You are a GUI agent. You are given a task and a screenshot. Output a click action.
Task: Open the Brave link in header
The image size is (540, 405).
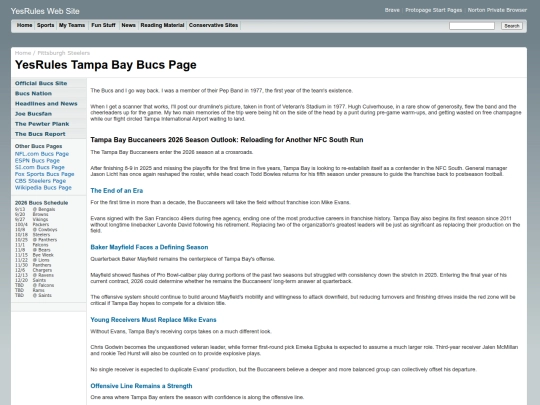392,10
